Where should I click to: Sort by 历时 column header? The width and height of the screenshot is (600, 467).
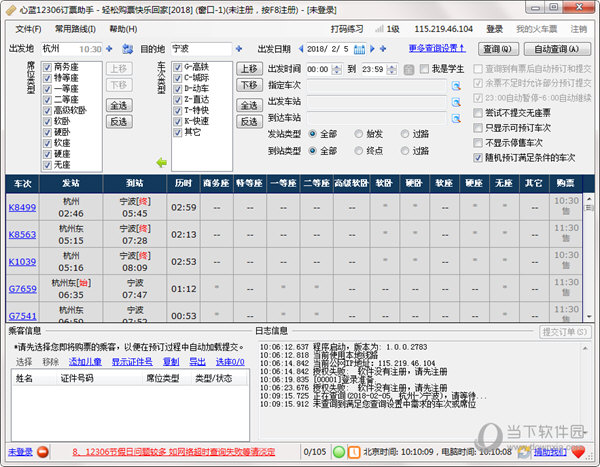pos(183,184)
